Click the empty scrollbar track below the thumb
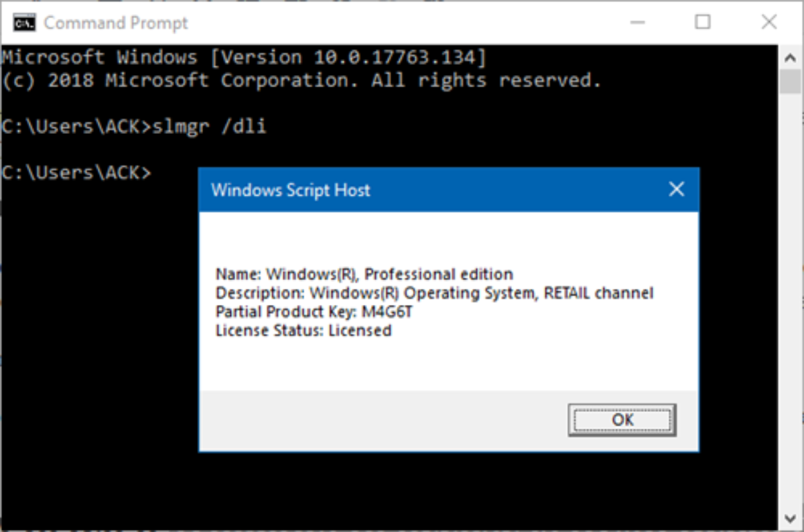The width and height of the screenshot is (804, 532). tap(789, 302)
